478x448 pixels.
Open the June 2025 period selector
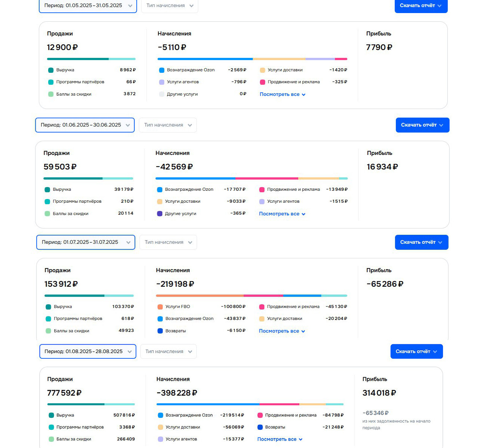(x=85, y=125)
